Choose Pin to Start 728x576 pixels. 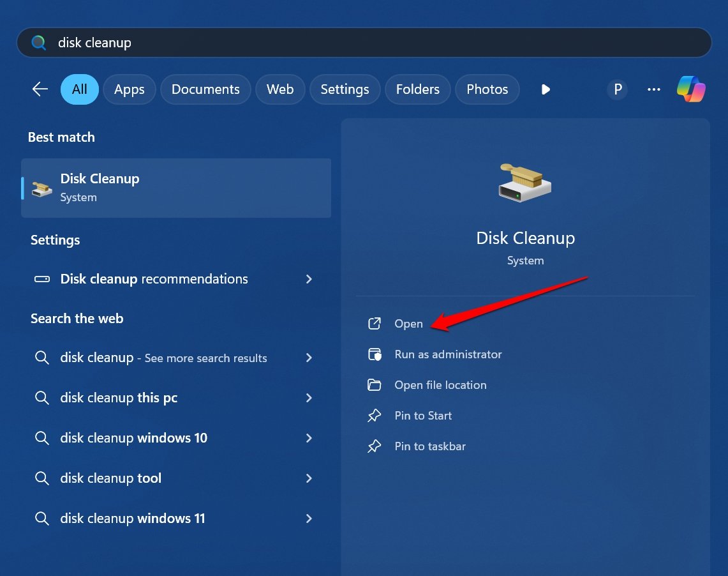(x=423, y=416)
